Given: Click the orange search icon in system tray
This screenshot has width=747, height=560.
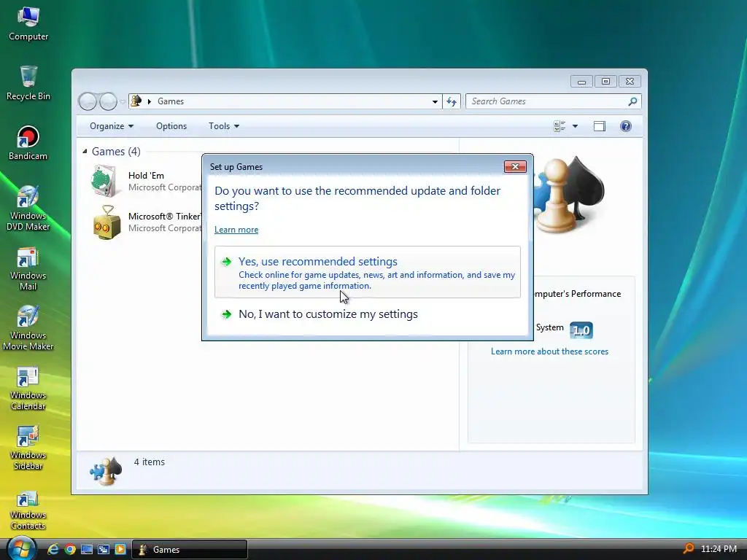Looking at the screenshot, I should tap(689, 549).
